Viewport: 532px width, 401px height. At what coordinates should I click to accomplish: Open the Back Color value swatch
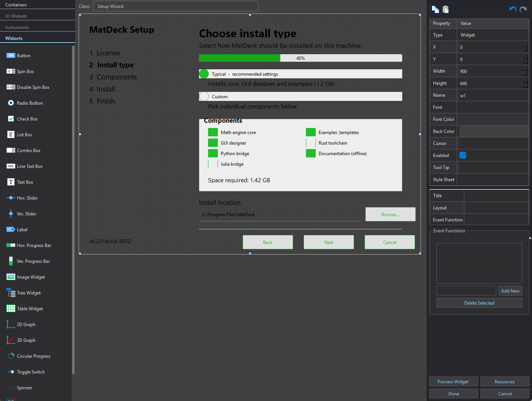[494, 131]
